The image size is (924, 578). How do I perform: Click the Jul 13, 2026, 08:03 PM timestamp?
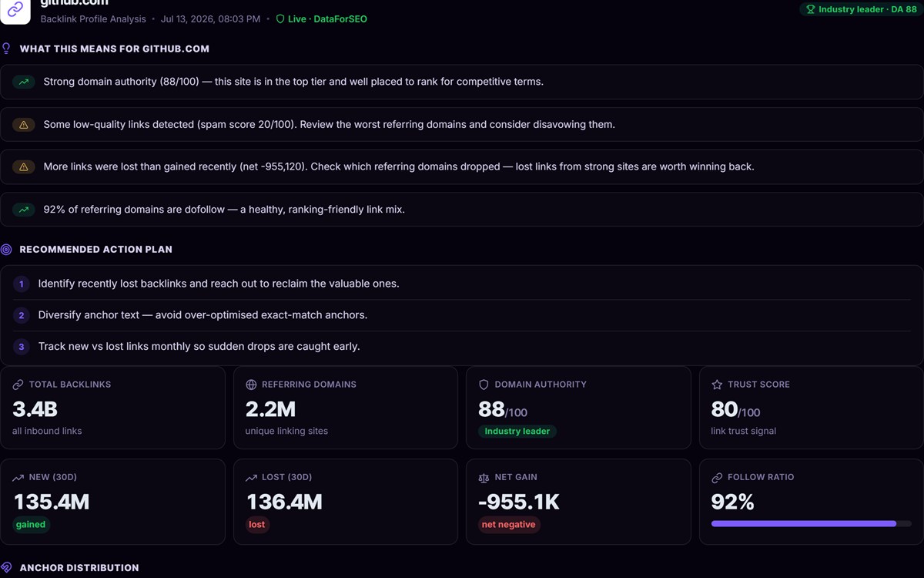(210, 19)
